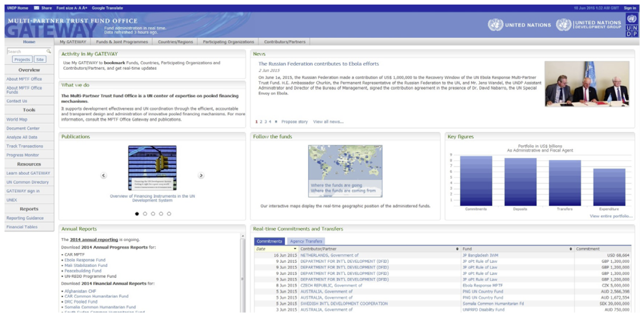Open Peacebuilding Fund report link

pyautogui.click(x=83, y=271)
